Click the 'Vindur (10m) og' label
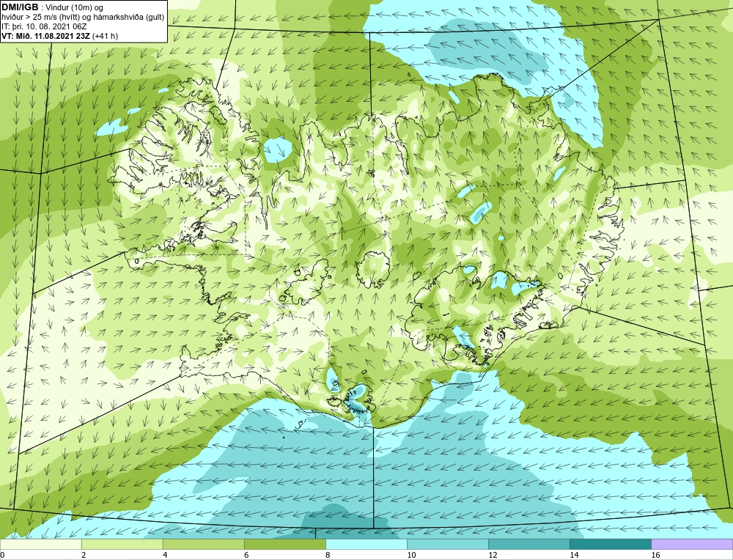The image size is (733, 560). point(75,7)
